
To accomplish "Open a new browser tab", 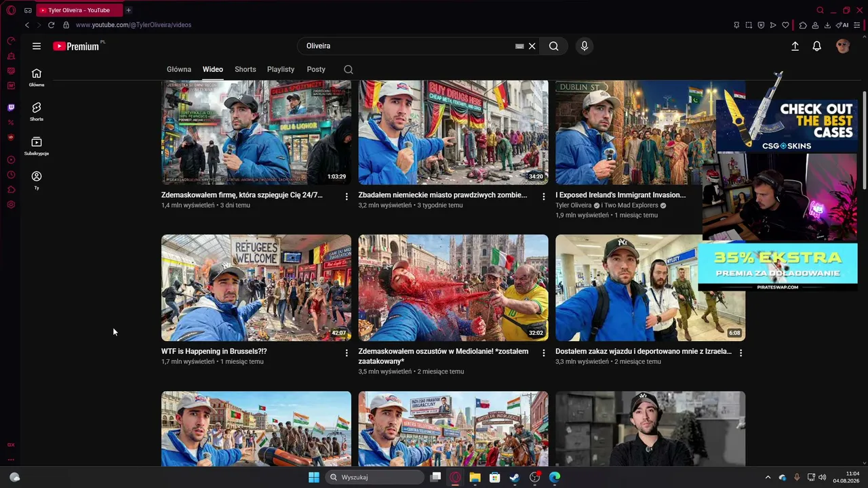I will click(128, 10).
